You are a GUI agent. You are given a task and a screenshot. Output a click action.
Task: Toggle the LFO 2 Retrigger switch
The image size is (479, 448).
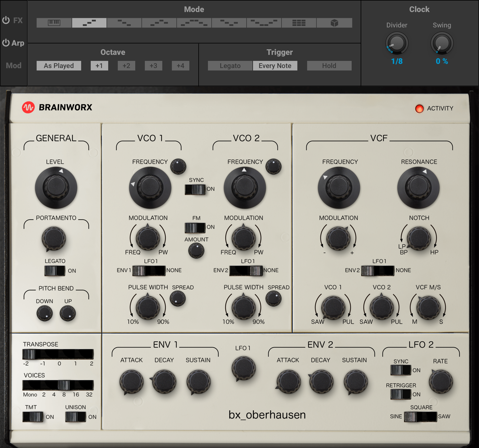pyautogui.click(x=401, y=394)
